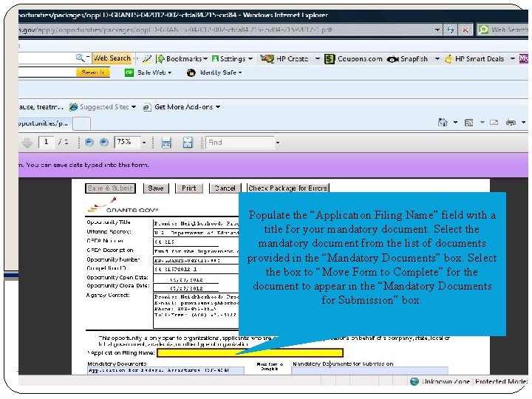The image size is (532, 399).
Task: Click the Opportunity Title field
Action: (196, 224)
